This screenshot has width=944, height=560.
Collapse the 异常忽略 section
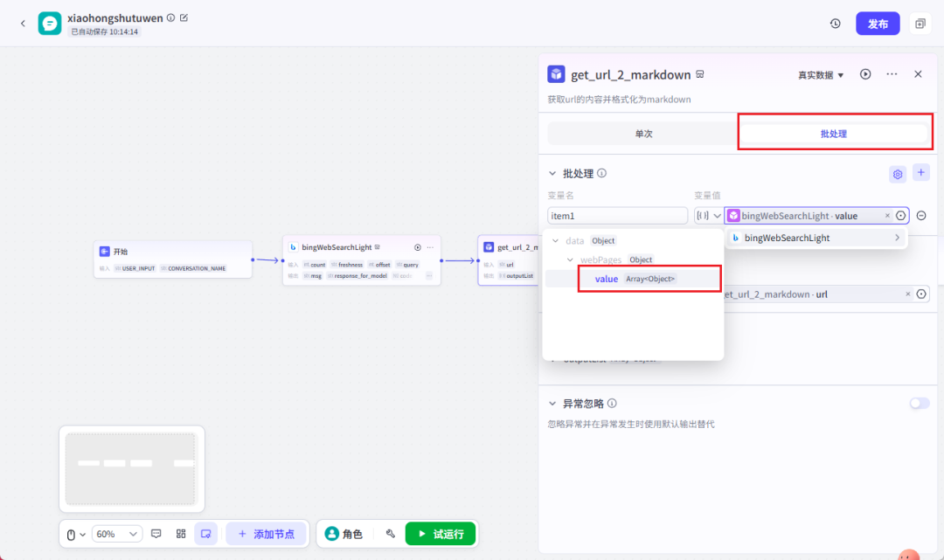[552, 404]
